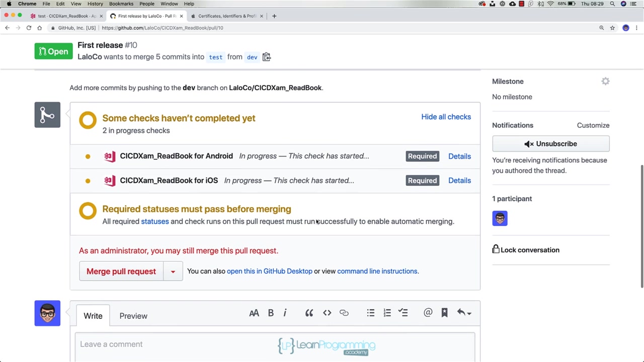
Task: Open the Chrome application menu
Action: (27, 4)
